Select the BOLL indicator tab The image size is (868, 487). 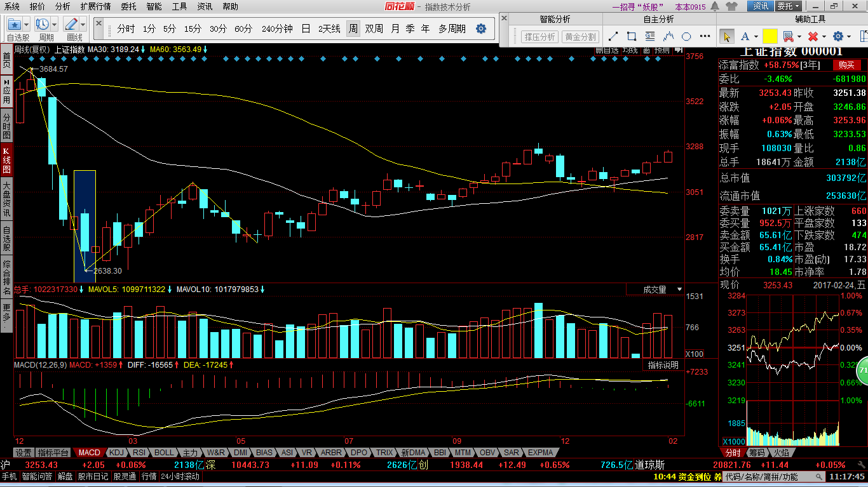[164, 453]
